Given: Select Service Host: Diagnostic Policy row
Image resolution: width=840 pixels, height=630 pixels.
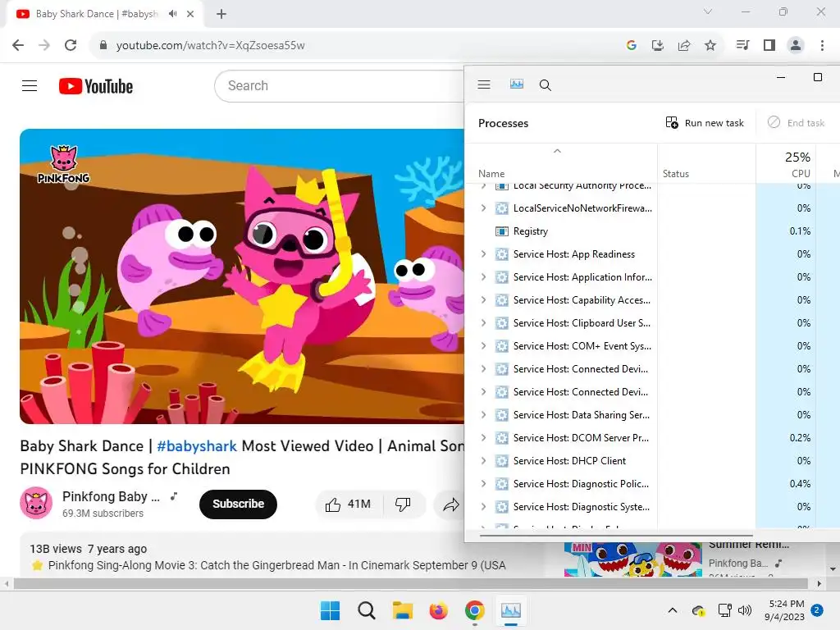Looking at the screenshot, I should (x=652, y=484).
